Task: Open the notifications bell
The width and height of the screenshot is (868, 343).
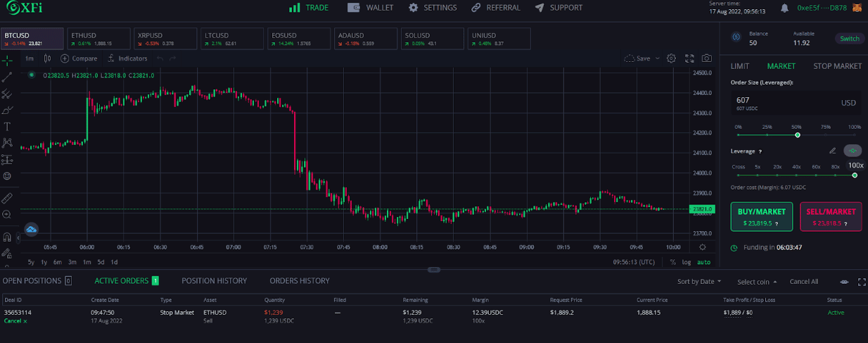Action: pyautogui.click(x=784, y=8)
